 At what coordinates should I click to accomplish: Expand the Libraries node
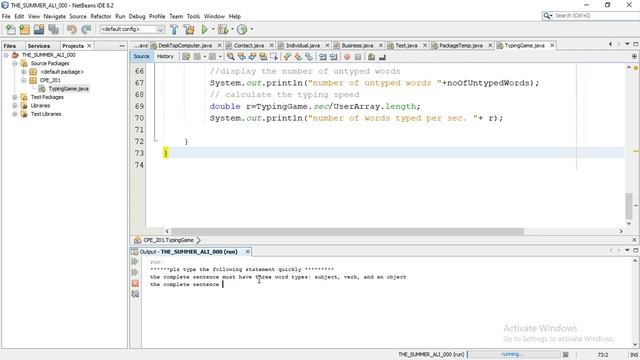click(x=15, y=106)
